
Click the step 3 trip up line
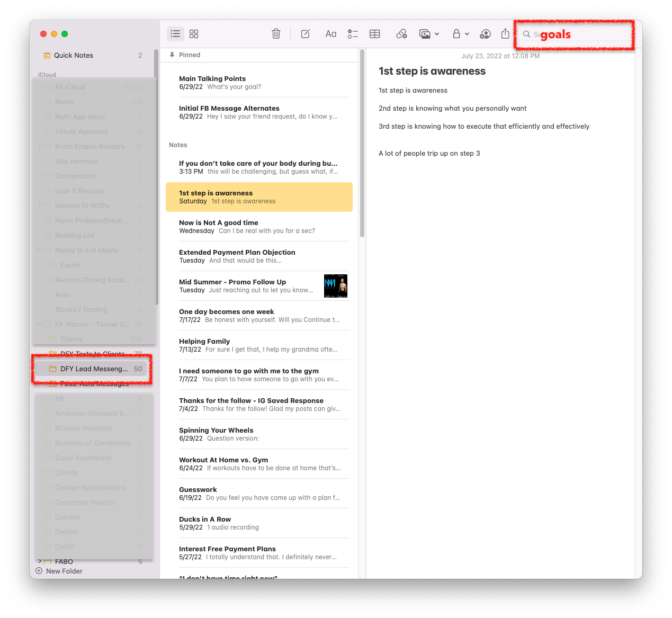(429, 154)
